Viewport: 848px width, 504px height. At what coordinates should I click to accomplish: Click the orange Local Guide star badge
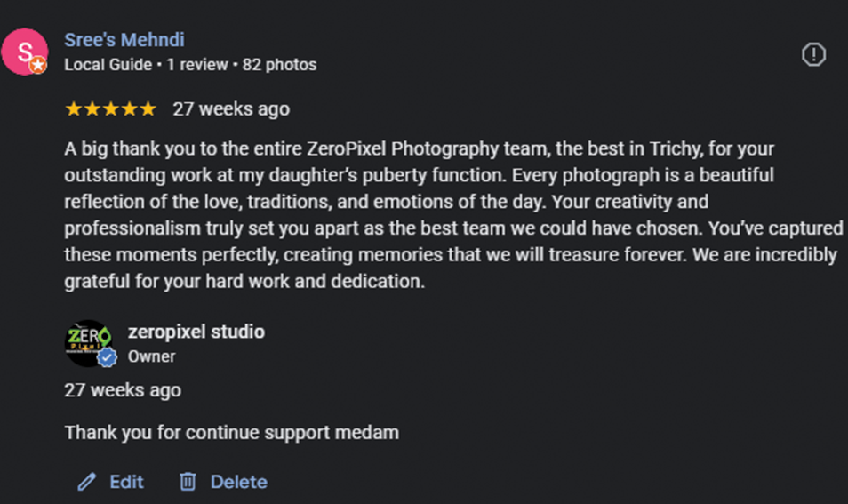38,65
